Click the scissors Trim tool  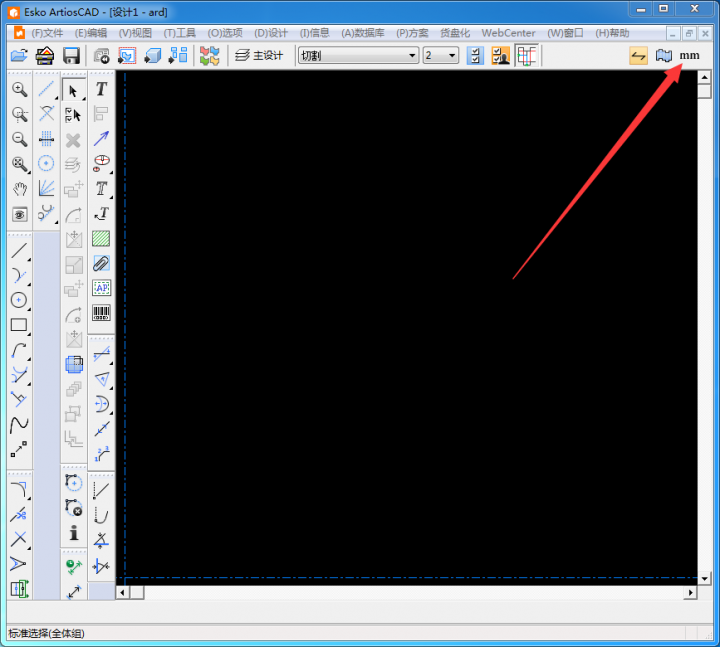click(x=19, y=515)
